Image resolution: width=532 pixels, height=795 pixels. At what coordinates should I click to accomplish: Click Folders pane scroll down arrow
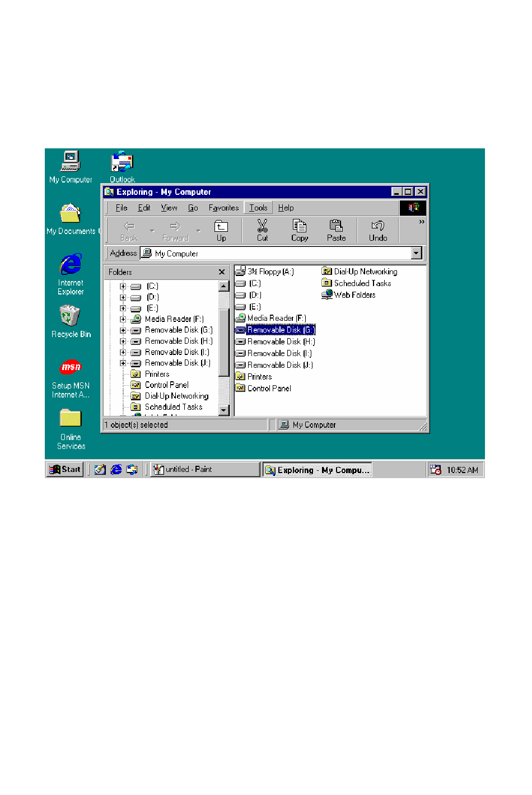(x=224, y=410)
